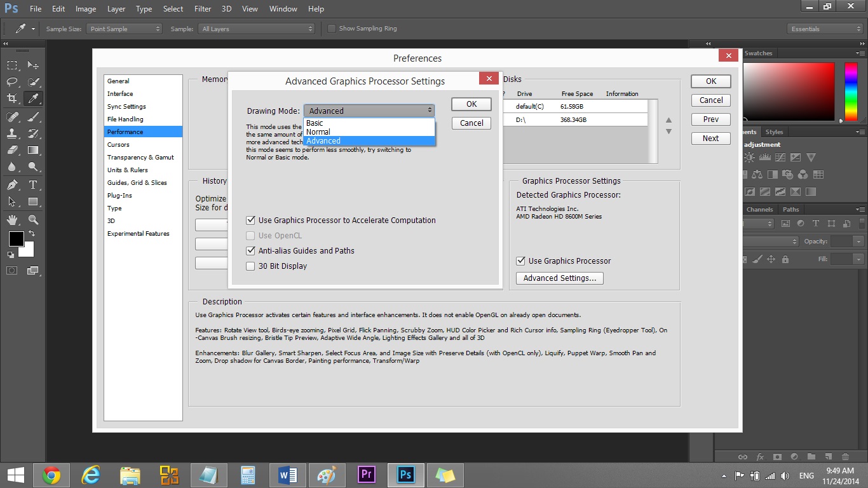Switch to the Styles tab
The image size is (868, 488).
(x=774, y=132)
